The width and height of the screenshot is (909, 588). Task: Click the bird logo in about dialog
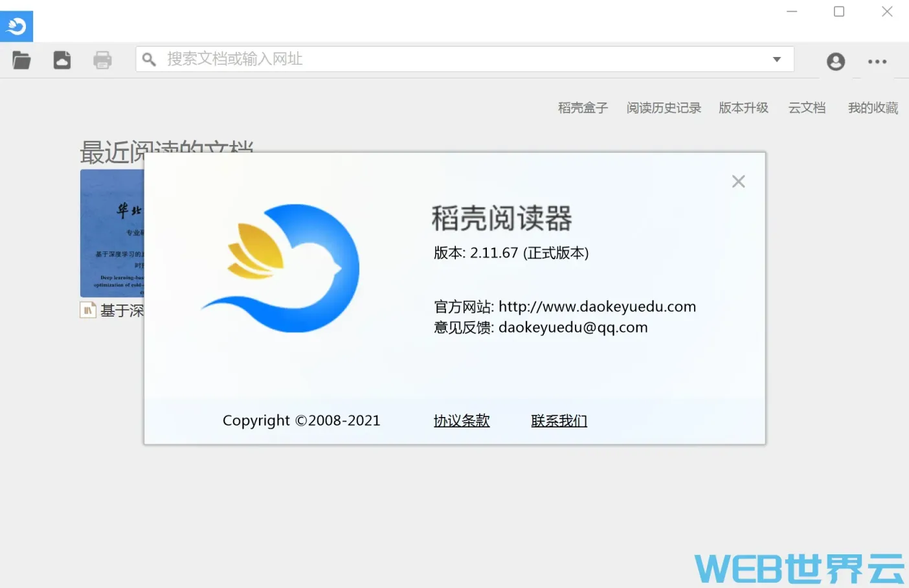(x=282, y=268)
